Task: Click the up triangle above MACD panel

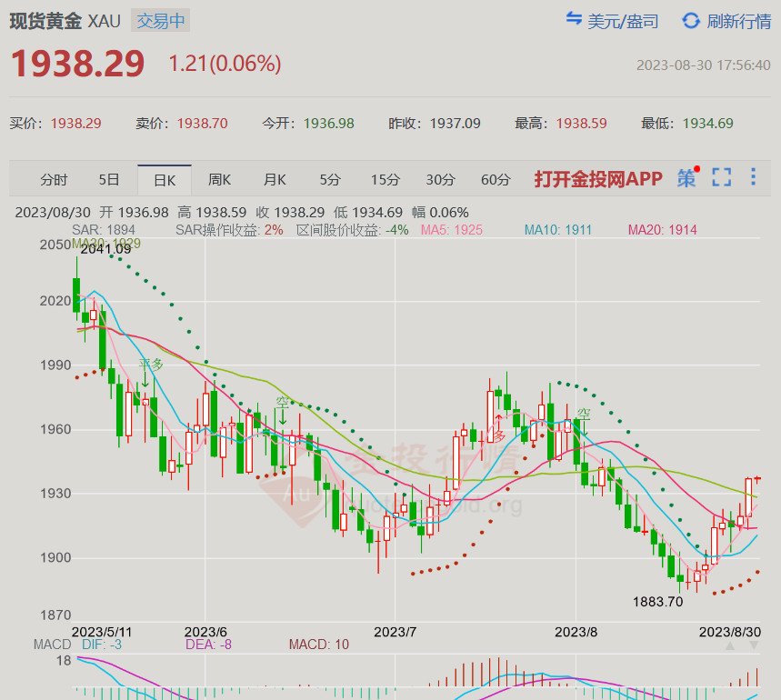Action: [x=730, y=645]
